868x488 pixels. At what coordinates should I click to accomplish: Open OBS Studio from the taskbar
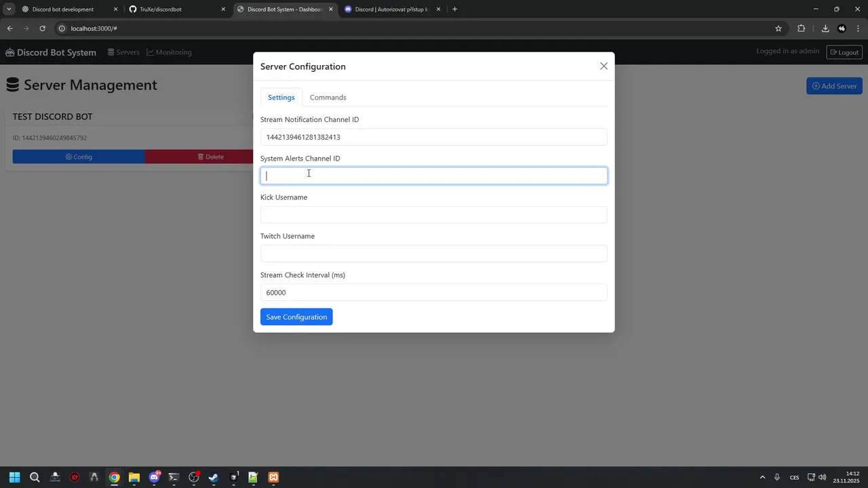(194, 477)
